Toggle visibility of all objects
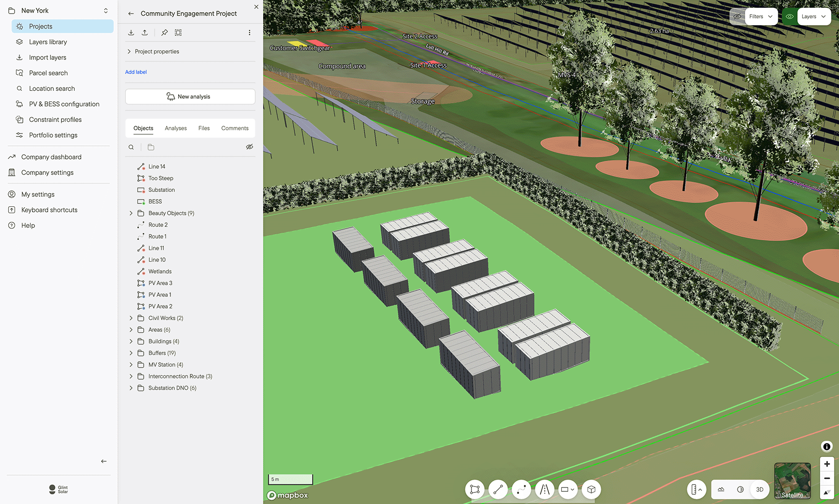 pos(250,147)
